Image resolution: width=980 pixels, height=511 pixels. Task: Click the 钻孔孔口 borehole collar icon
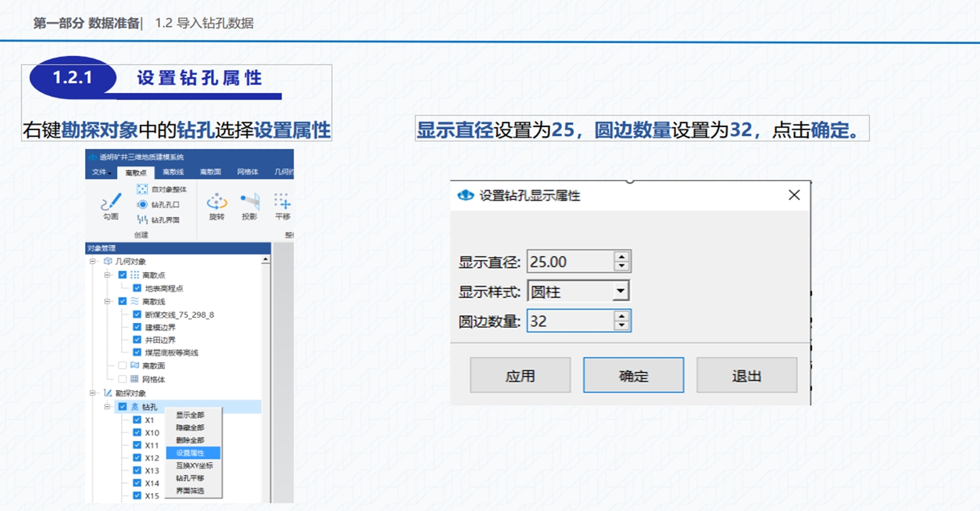[142, 205]
